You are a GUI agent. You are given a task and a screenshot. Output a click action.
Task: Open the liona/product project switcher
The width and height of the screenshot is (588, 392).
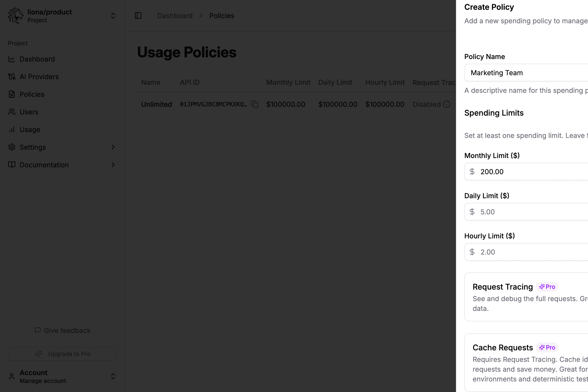(62, 16)
